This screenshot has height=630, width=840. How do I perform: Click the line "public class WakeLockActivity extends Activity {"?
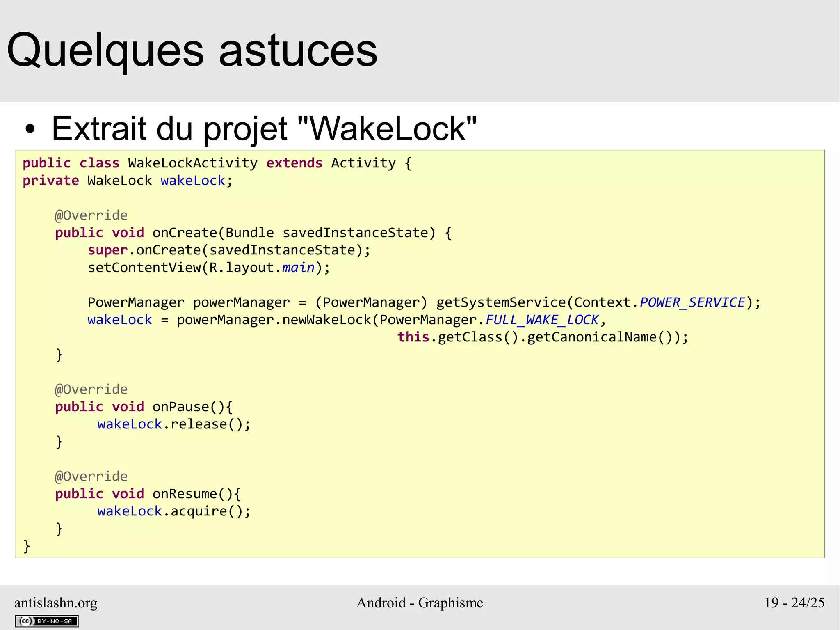[x=217, y=163]
